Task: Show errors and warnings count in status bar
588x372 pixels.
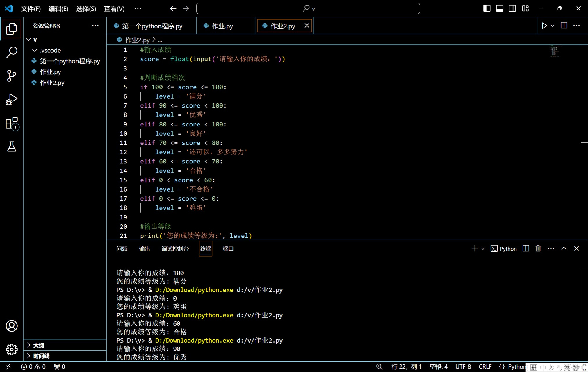Action: (33, 367)
